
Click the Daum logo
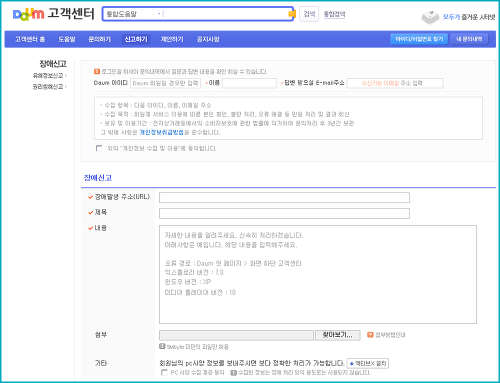click(28, 14)
